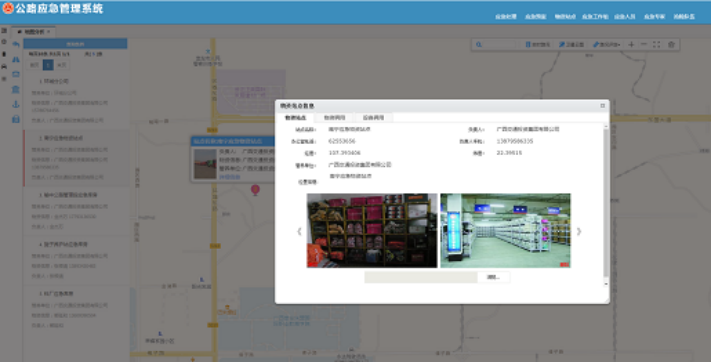Select list item 4 in the result list

coord(75,260)
